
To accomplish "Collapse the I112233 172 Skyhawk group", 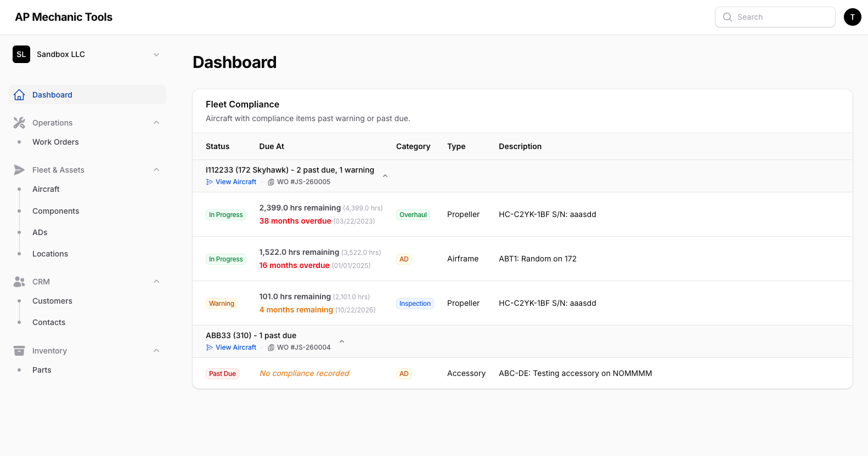I will point(385,176).
